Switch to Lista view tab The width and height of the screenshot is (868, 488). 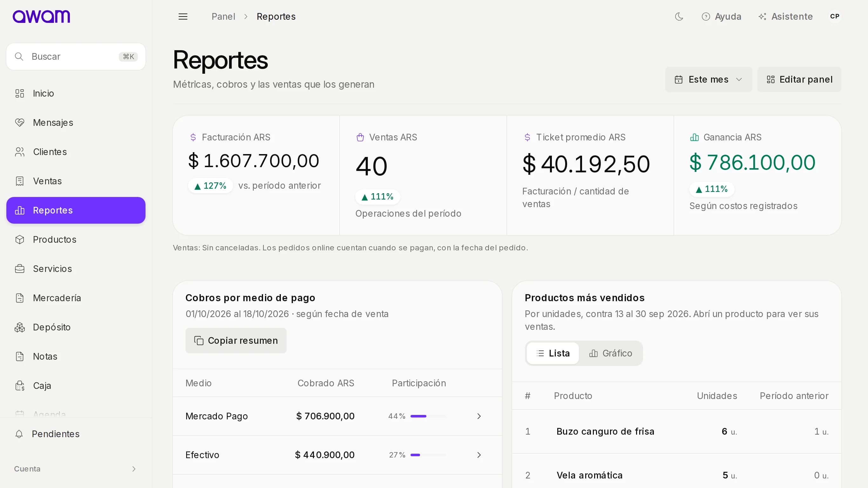pos(553,353)
